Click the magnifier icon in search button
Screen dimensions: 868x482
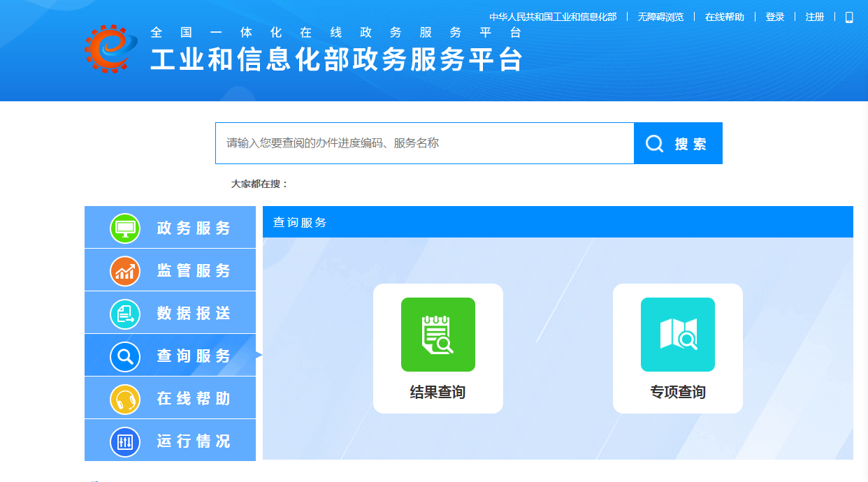pos(655,144)
